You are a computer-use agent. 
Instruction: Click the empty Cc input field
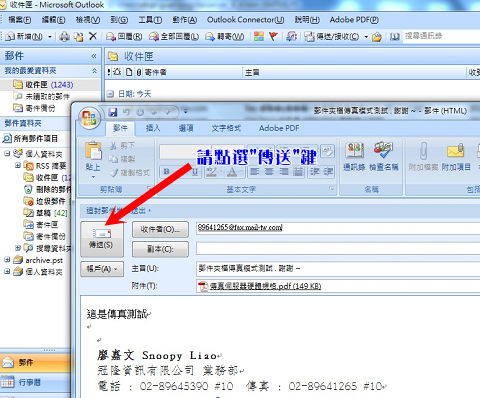tap(338, 249)
